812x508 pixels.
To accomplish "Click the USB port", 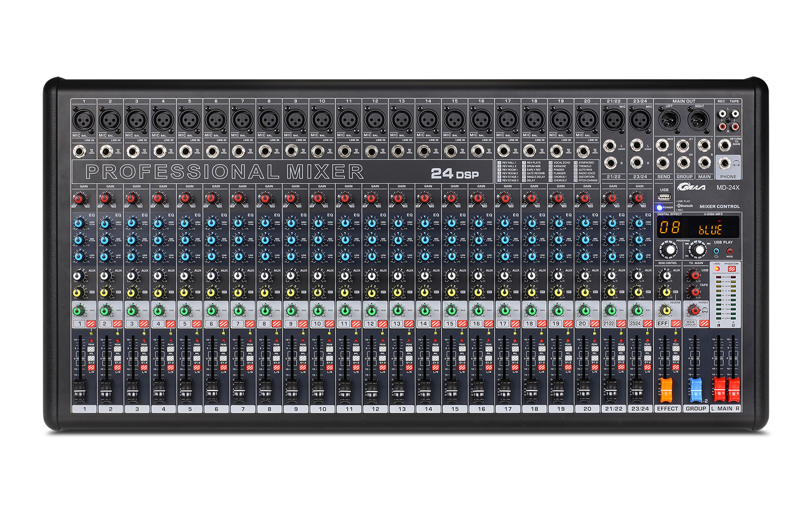I will point(664,197).
